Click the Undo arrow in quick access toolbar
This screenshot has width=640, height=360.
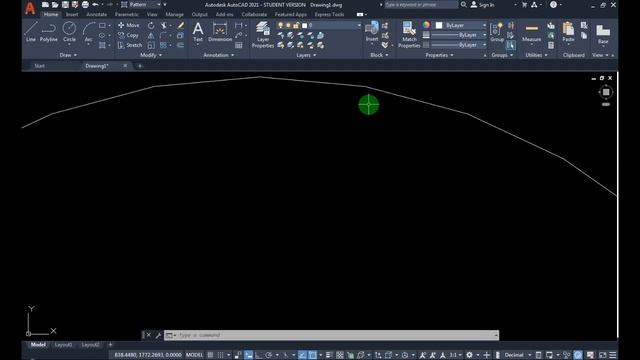(95, 5)
